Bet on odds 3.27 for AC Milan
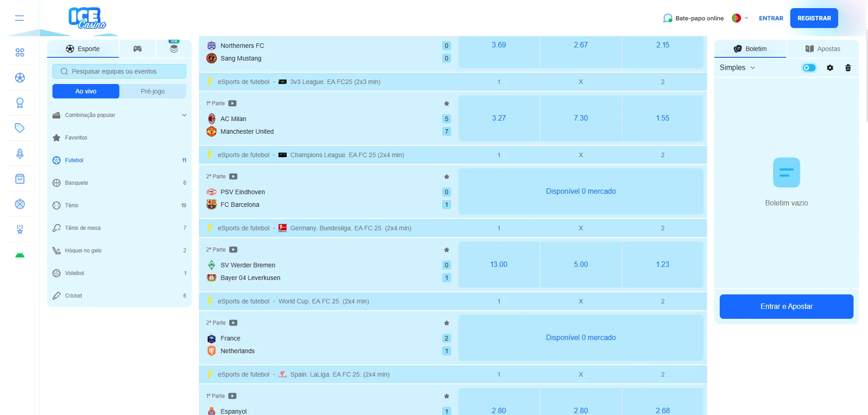The width and height of the screenshot is (868, 415). tap(499, 118)
